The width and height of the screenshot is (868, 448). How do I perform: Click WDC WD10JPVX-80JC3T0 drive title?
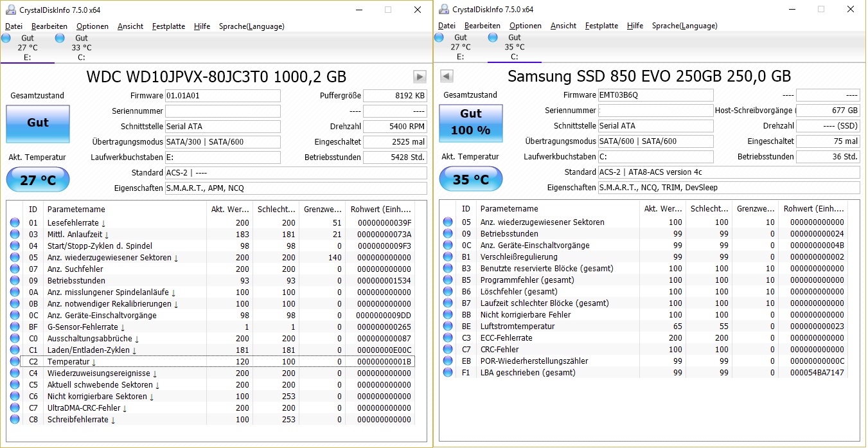(217, 77)
